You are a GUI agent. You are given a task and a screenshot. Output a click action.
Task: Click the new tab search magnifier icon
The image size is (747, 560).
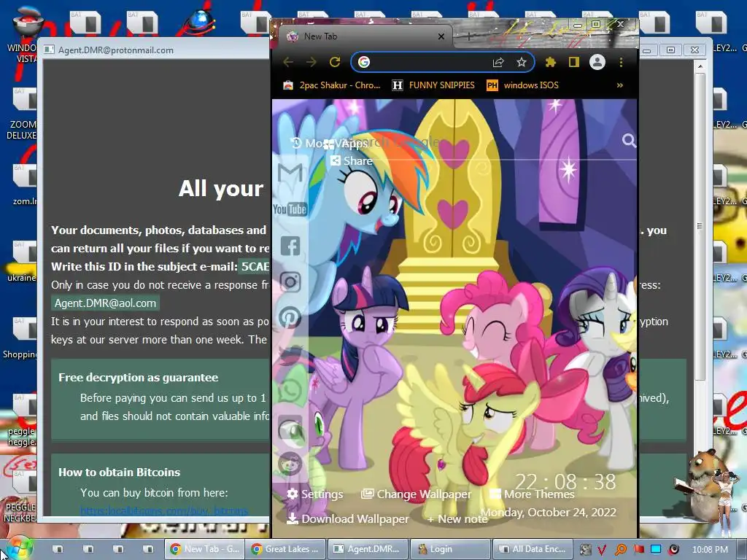click(629, 140)
